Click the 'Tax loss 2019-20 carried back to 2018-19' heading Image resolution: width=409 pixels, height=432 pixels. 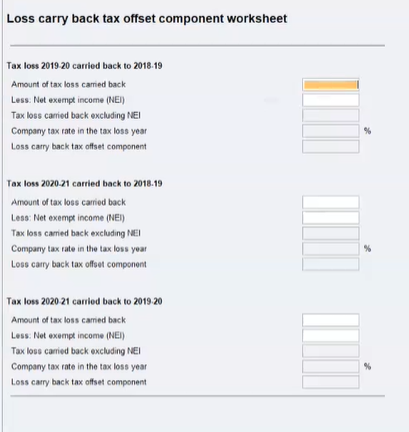84,66
